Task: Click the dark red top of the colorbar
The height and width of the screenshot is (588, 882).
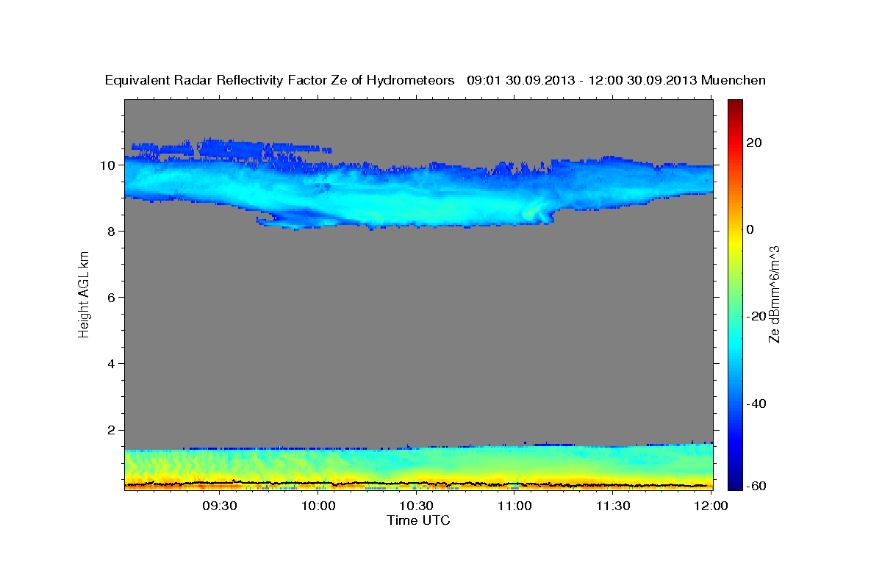Action: coord(735,104)
